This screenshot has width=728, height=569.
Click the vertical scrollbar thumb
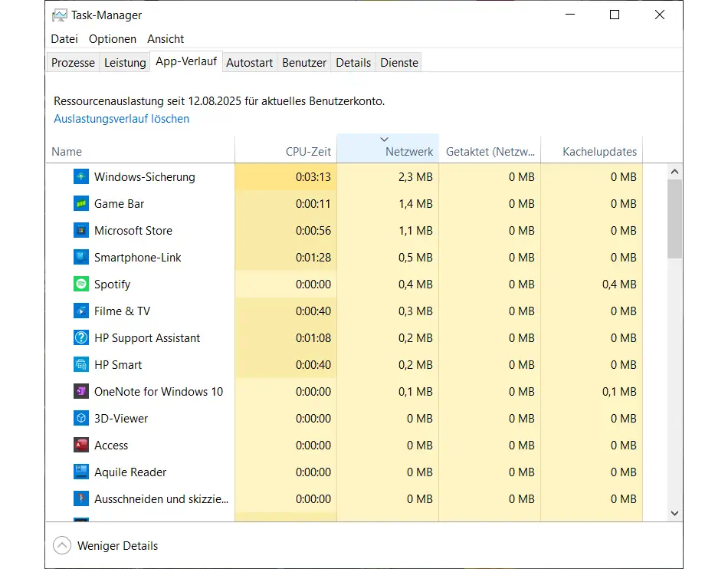674,219
